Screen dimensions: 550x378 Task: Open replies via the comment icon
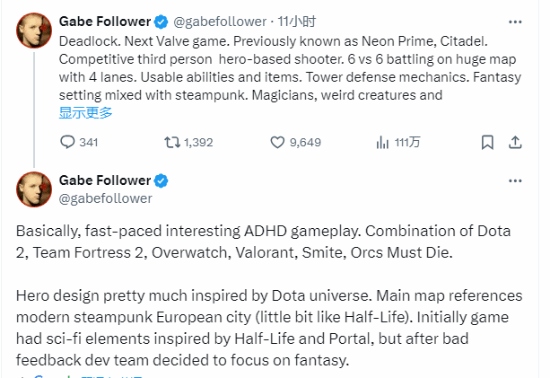[67, 142]
